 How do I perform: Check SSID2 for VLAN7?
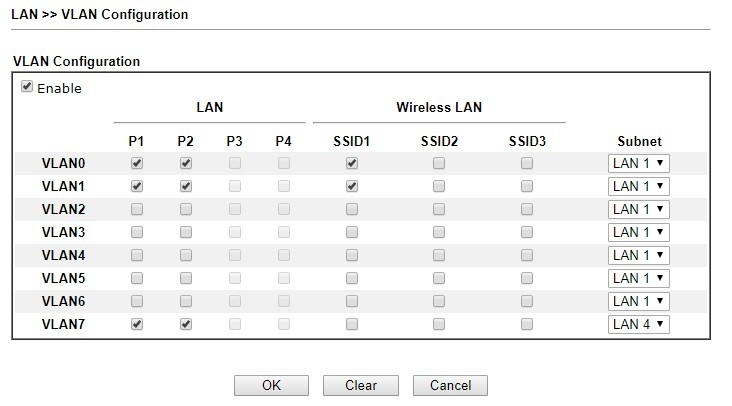pyautogui.click(x=439, y=324)
